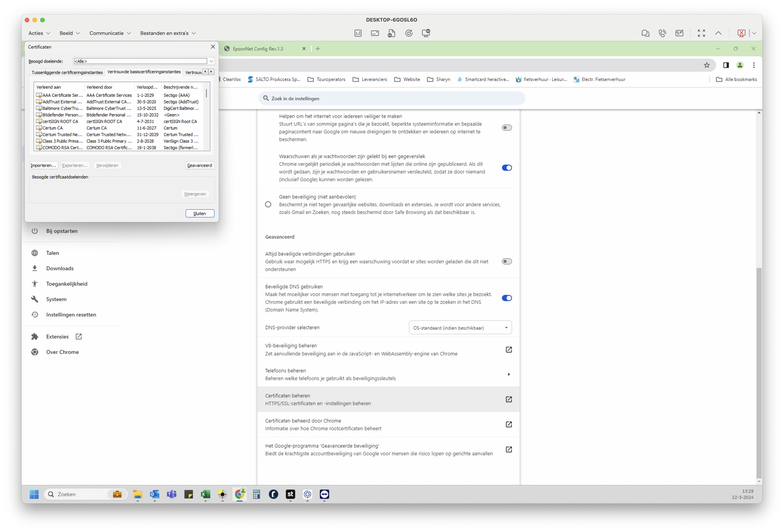Open 'Bestanden en extra's' menu
Image resolution: width=784 pixels, height=532 pixels.
click(168, 33)
